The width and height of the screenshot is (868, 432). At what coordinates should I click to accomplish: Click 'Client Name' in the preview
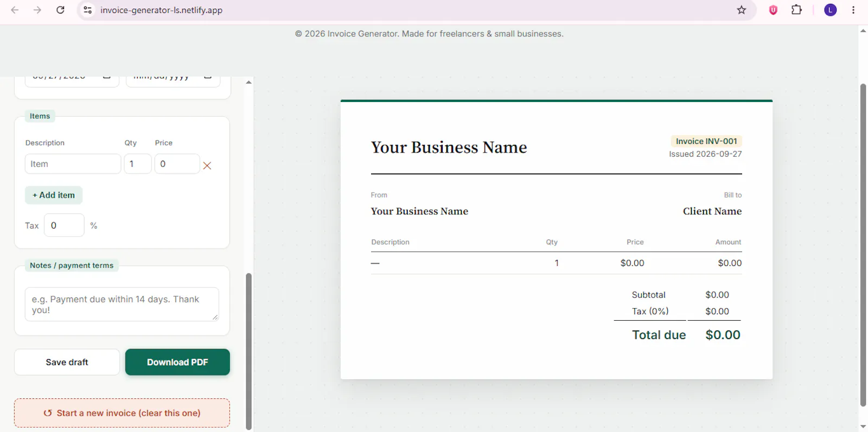point(712,211)
